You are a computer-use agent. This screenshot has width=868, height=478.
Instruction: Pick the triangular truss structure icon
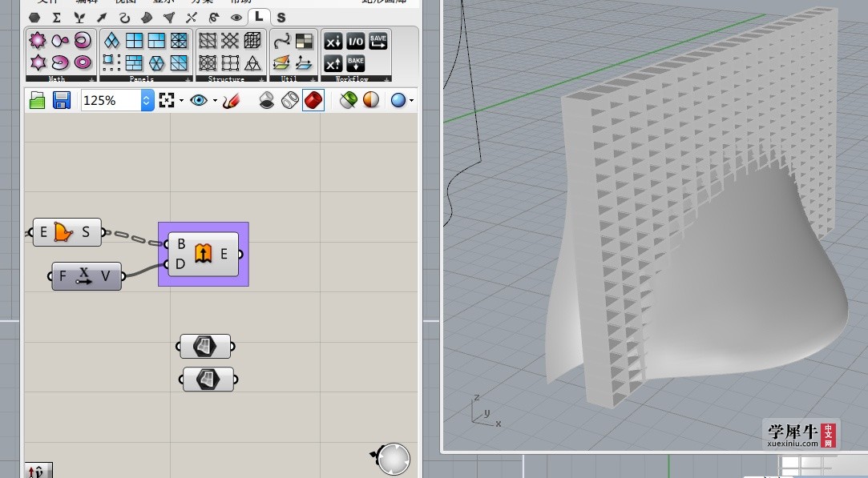click(252, 63)
